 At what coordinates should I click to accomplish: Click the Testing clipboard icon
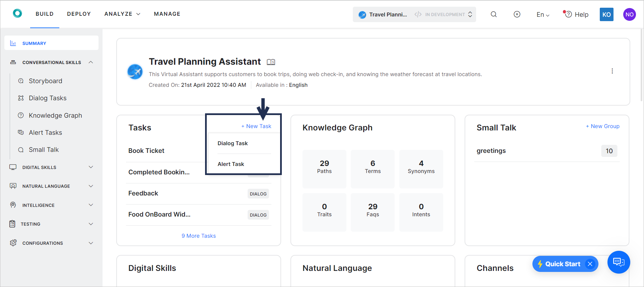click(x=12, y=224)
